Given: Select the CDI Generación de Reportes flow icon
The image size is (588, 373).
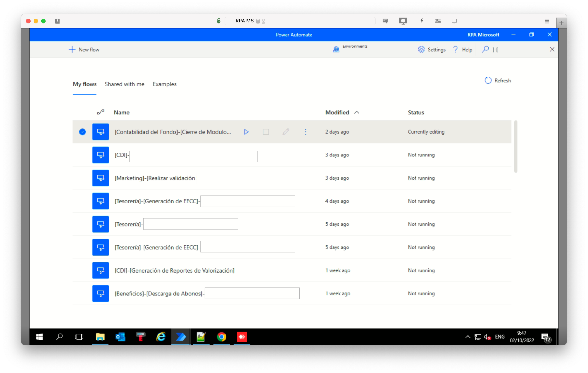Looking at the screenshot, I should coord(101,270).
